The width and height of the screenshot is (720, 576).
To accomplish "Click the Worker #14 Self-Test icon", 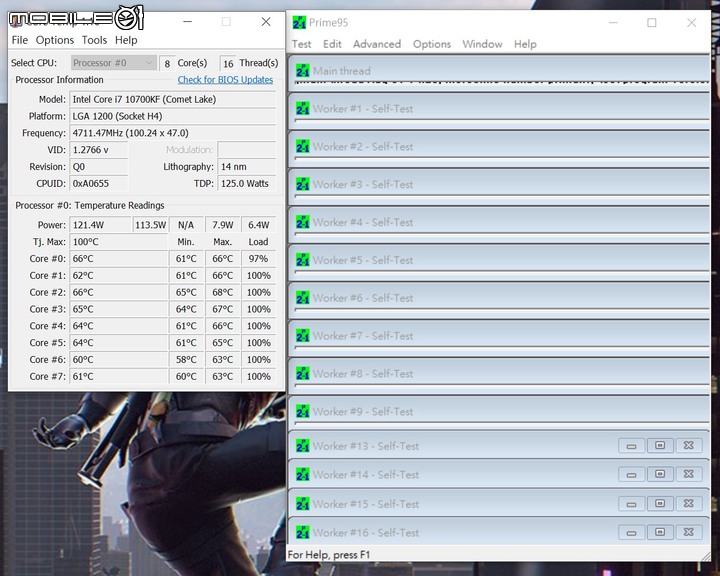I will 303,474.
